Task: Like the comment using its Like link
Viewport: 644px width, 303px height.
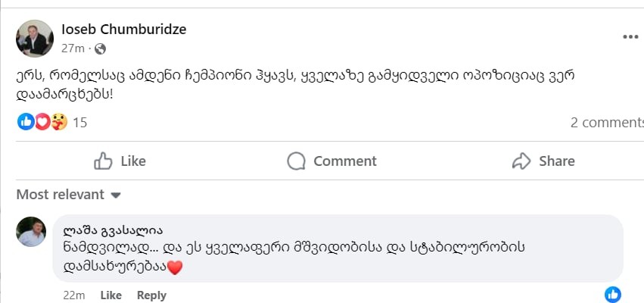Action: (x=110, y=295)
